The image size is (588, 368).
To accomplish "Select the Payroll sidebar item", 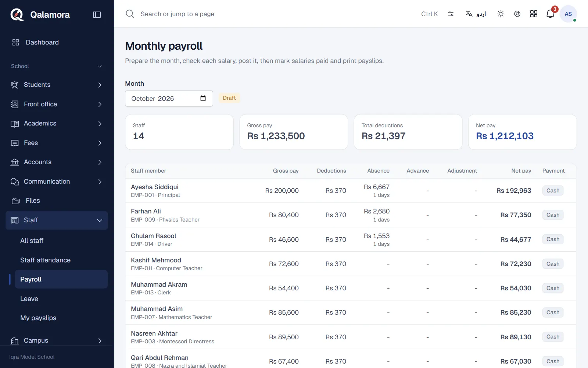I will click(x=61, y=279).
